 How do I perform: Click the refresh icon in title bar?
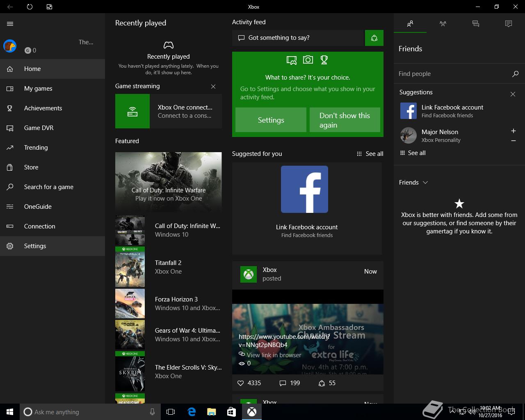click(30, 7)
